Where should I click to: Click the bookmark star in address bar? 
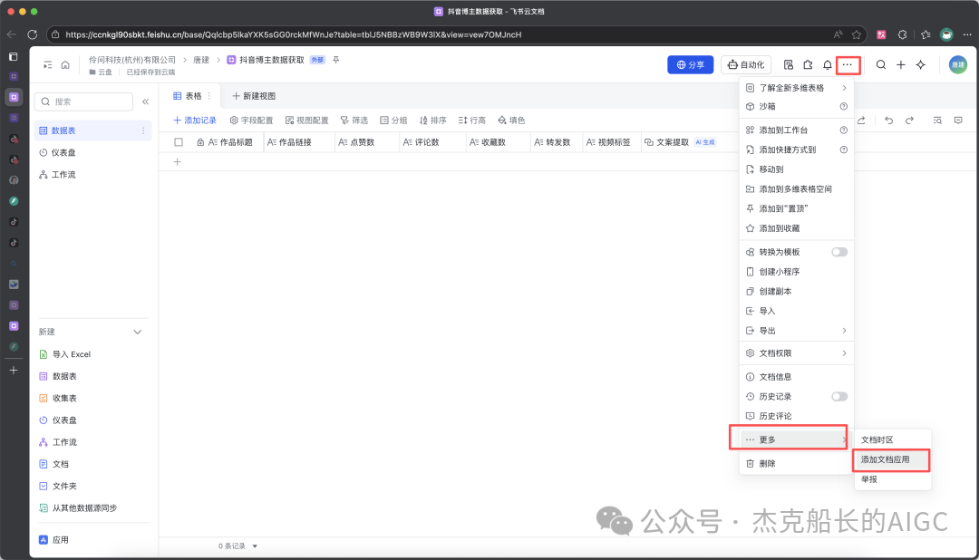click(x=857, y=35)
